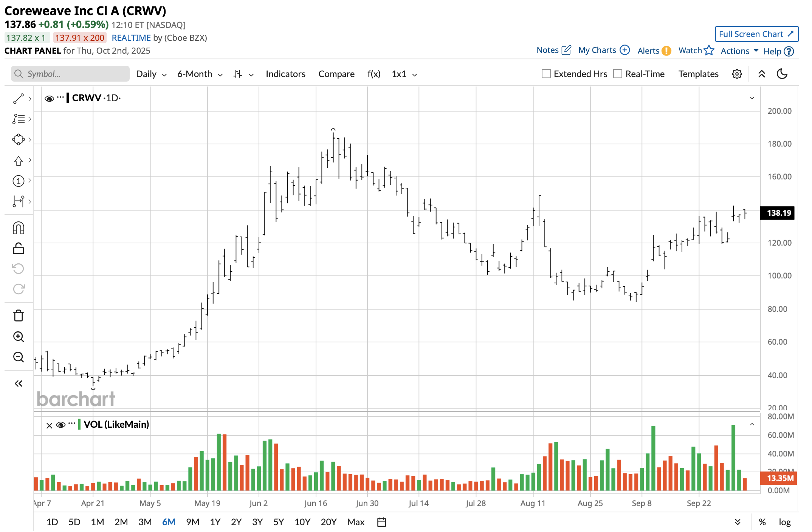Toggle CRWV series visibility eye icon

(49, 99)
